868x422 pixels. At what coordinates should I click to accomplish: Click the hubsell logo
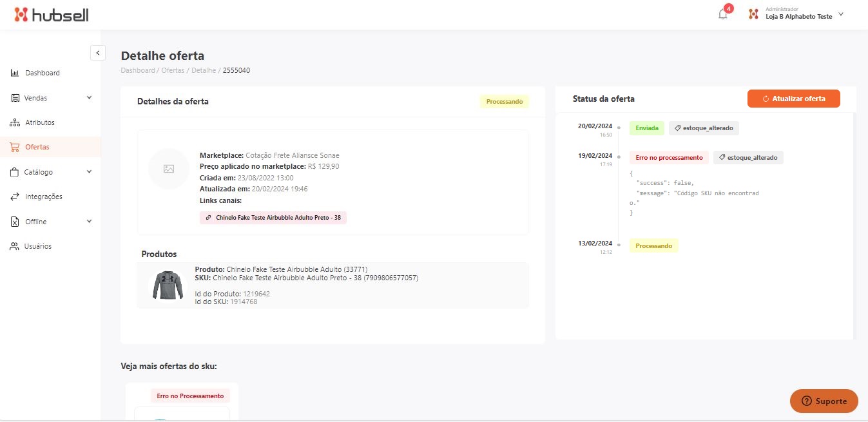[x=51, y=15]
